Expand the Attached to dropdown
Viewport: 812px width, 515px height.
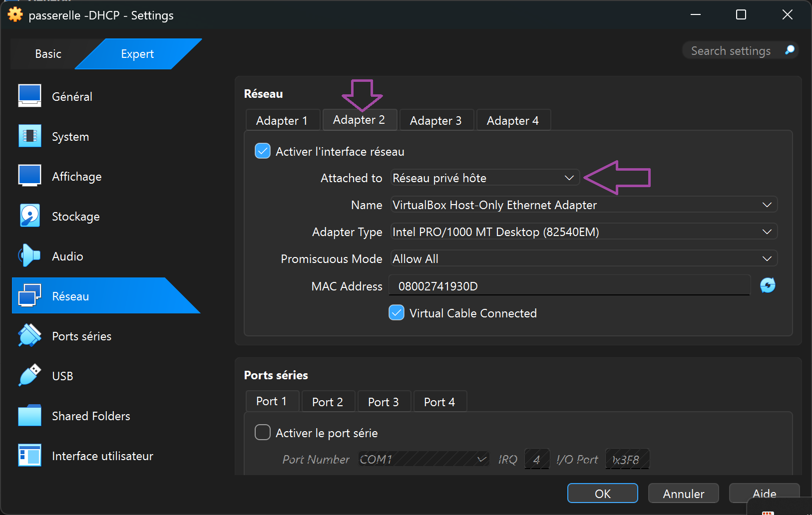coord(484,178)
